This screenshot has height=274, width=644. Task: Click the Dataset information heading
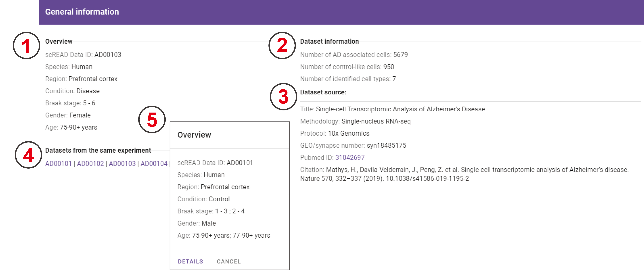click(x=329, y=41)
